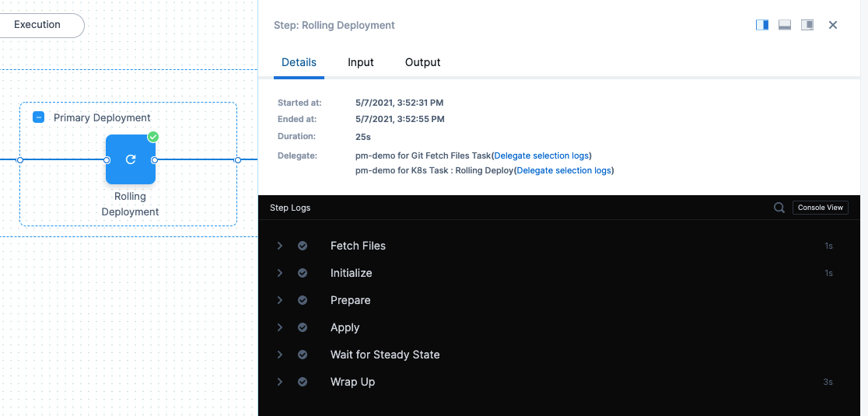Click the green success badge on the step
This screenshot has width=868, height=416.
pos(153,137)
